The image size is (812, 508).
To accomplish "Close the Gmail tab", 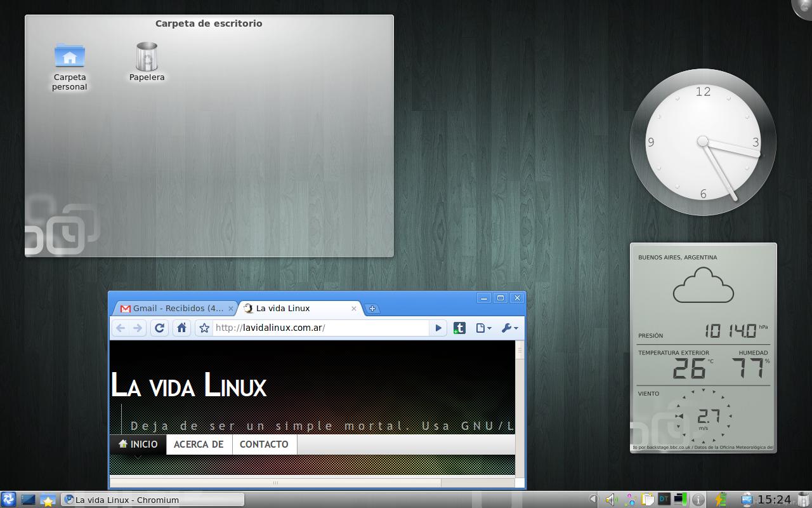I will [x=230, y=309].
